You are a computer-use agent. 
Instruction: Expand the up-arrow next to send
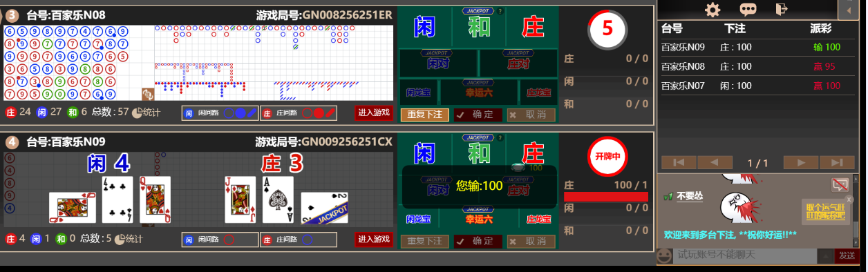click(826, 257)
